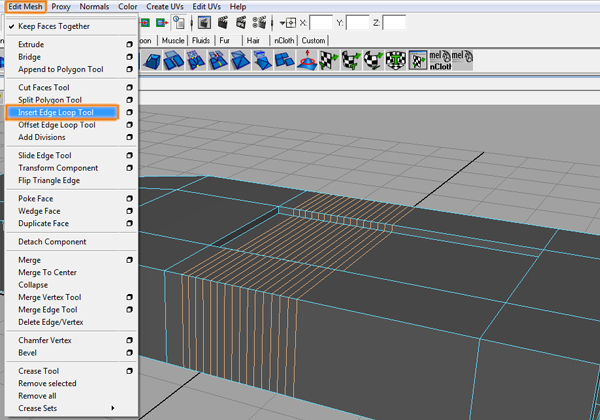
Task: Open the Edit UVs menu
Action: pyautogui.click(x=206, y=7)
